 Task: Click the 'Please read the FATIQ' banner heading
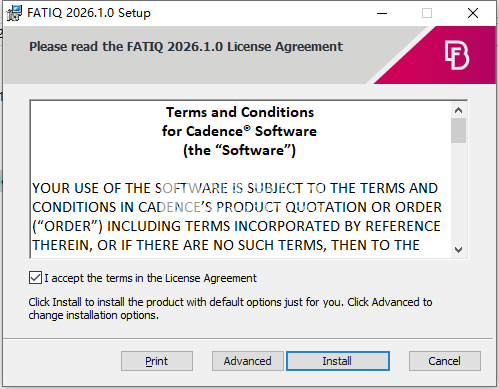pos(186,47)
